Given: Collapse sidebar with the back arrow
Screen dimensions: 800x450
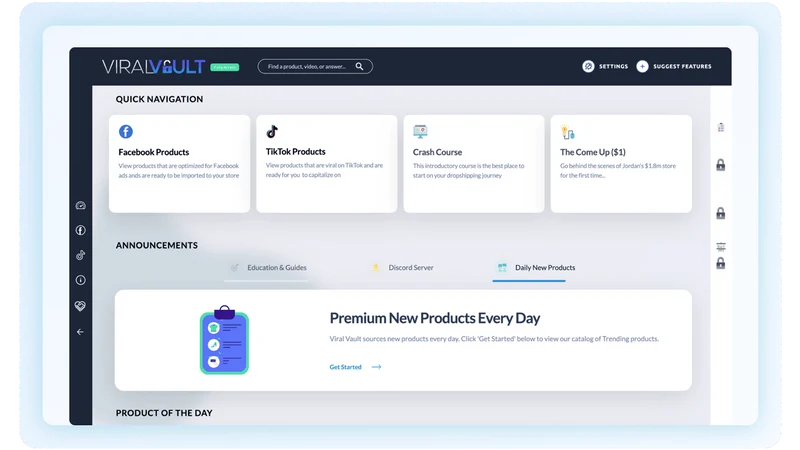Looking at the screenshot, I should (80, 332).
